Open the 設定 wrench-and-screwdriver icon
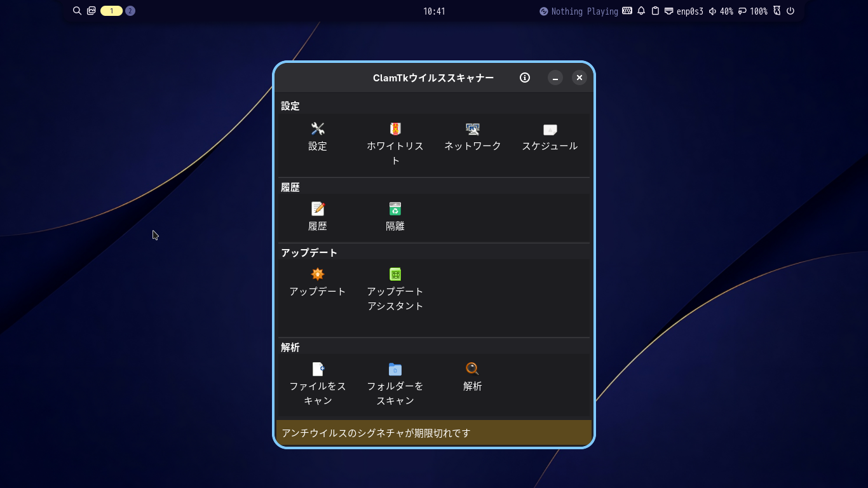Image resolution: width=868 pixels, height=488 pixels. click(318, 129)
